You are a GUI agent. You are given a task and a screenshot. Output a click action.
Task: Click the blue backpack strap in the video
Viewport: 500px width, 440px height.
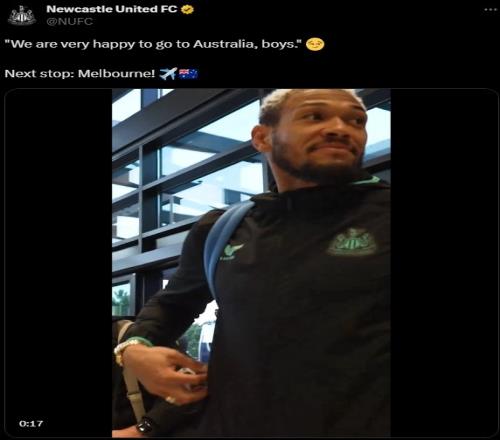tap(222, 245)
